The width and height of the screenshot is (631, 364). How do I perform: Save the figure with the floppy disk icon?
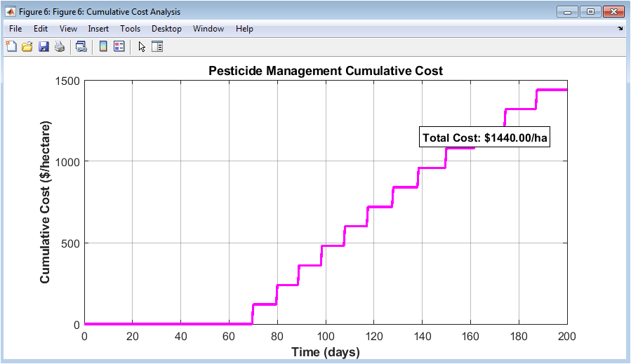44,47
